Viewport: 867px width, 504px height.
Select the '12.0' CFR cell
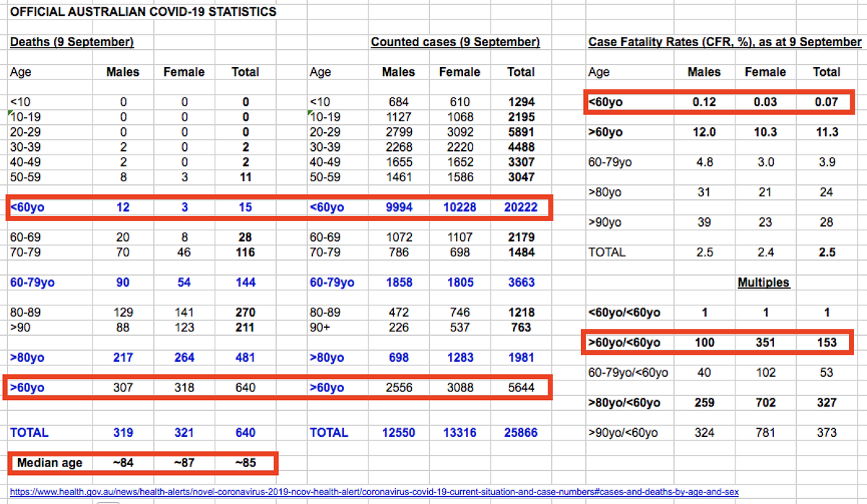point(704,132)
